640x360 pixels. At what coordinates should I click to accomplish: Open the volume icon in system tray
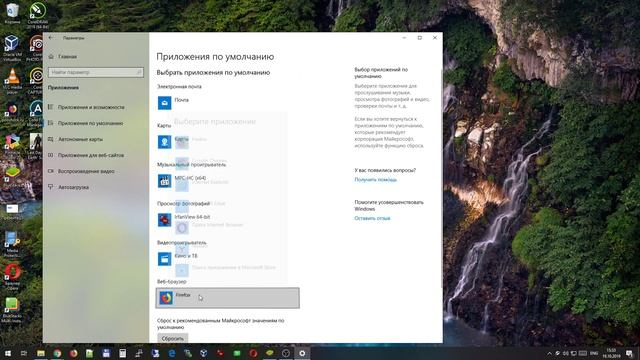[x=566, y=353]
